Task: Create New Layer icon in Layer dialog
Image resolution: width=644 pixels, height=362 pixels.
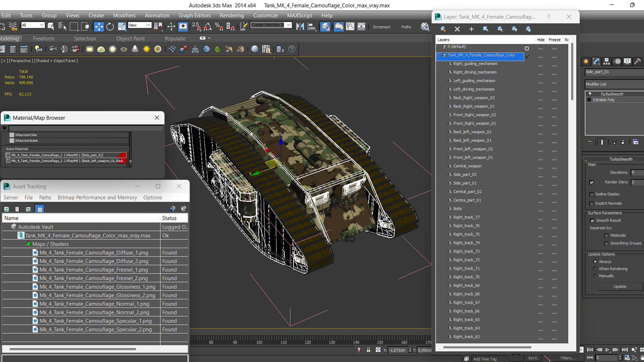Action: tap(443, 29)
